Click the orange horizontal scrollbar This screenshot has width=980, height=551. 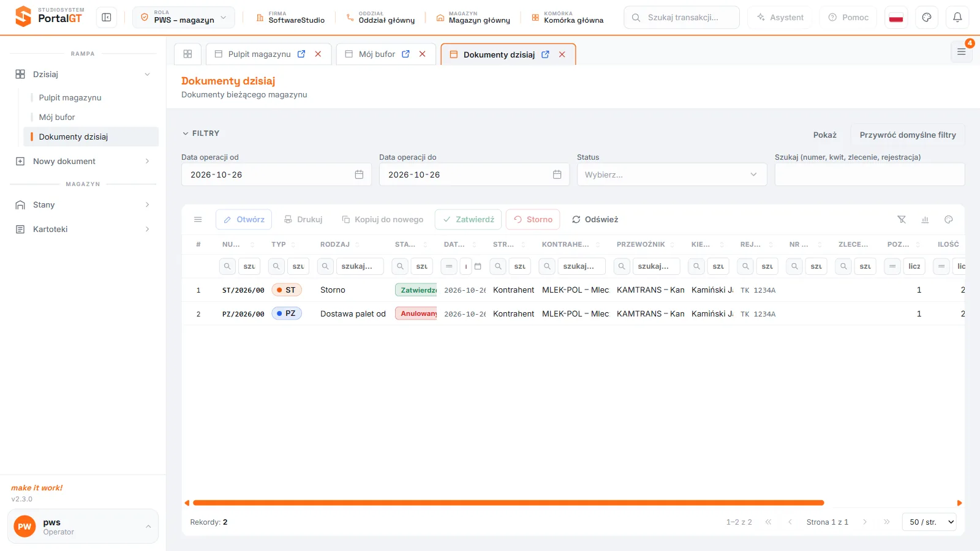508,503
